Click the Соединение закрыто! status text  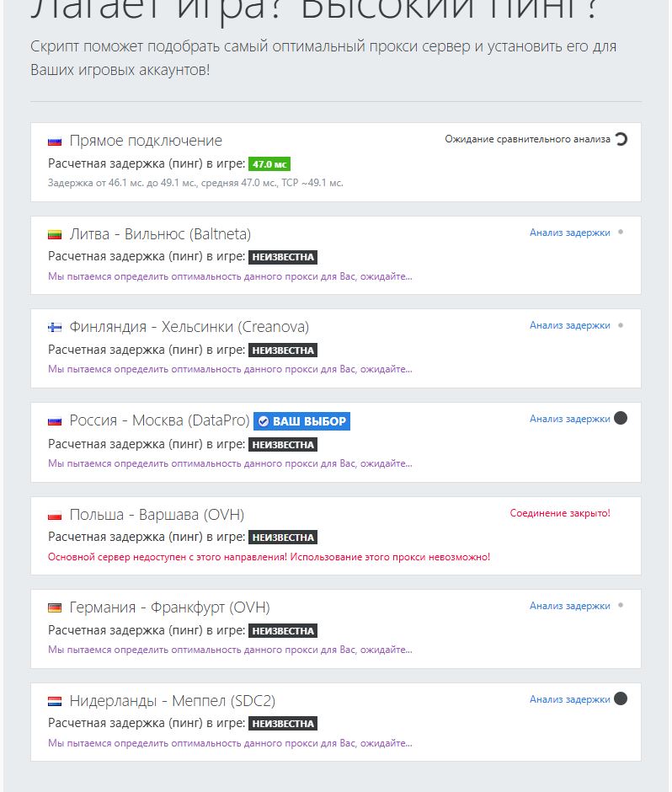pos(560,513)
